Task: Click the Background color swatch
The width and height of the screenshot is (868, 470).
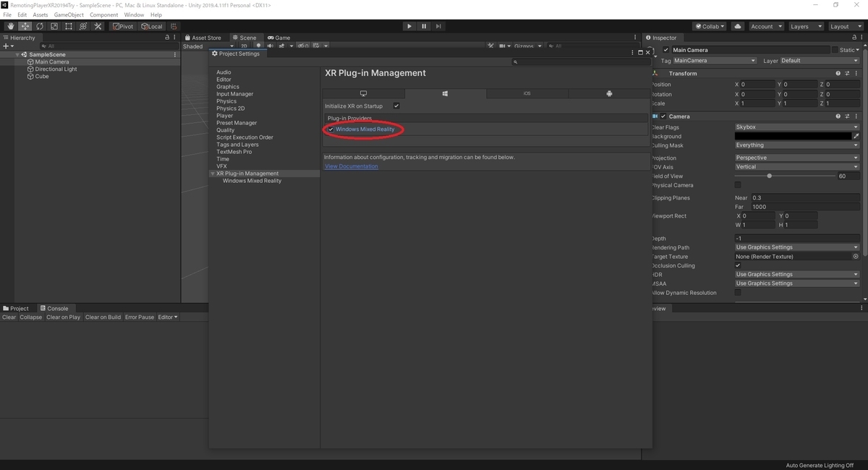Action: click(x=793, y=136)
